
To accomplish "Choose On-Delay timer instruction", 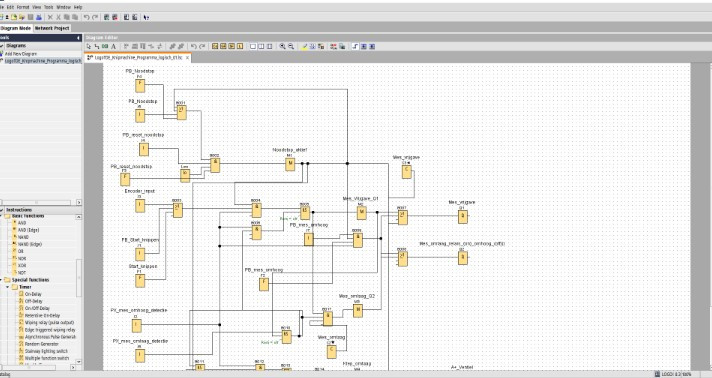I will [x=33, y=294].
